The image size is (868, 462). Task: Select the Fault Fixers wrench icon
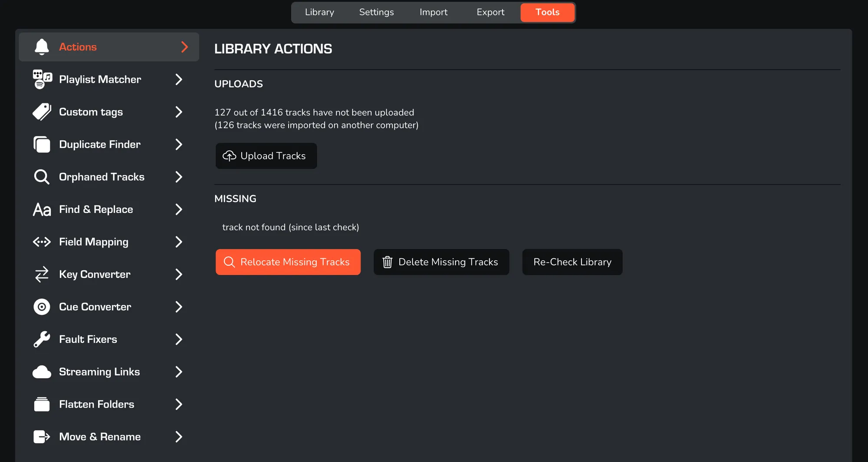point(42,339)
